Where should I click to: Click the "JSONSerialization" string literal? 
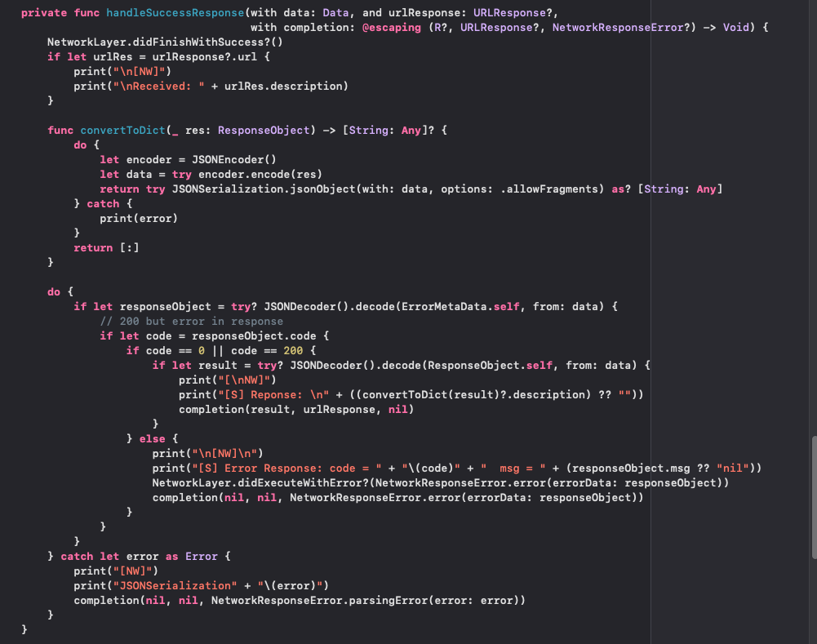point(178,586)
